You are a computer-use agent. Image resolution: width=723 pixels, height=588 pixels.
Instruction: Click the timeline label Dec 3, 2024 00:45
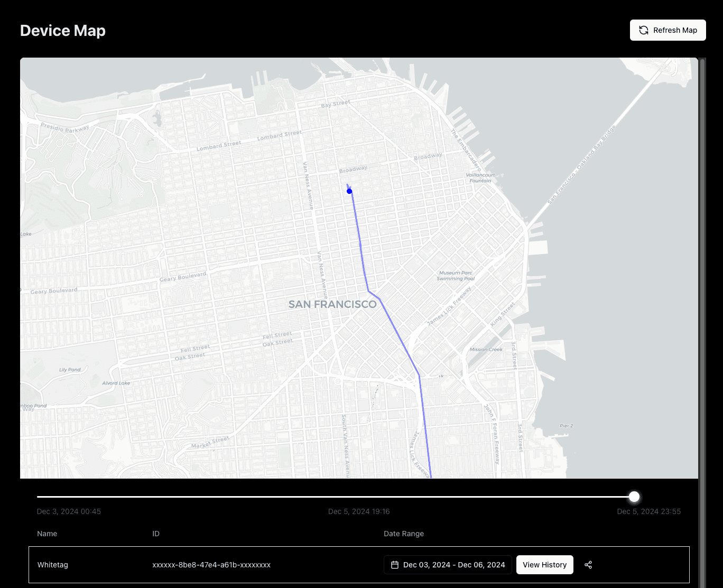point(69,511)
